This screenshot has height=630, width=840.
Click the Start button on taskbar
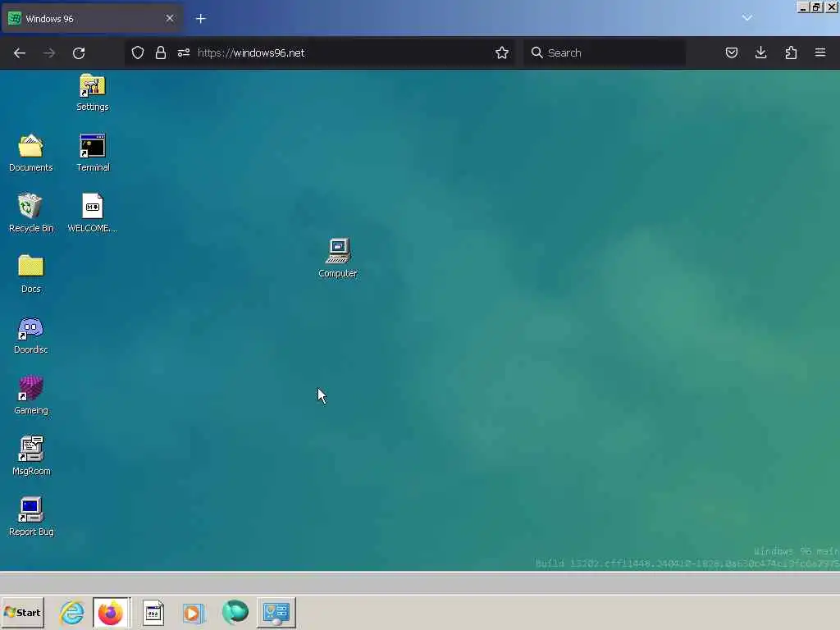[22, 612]
